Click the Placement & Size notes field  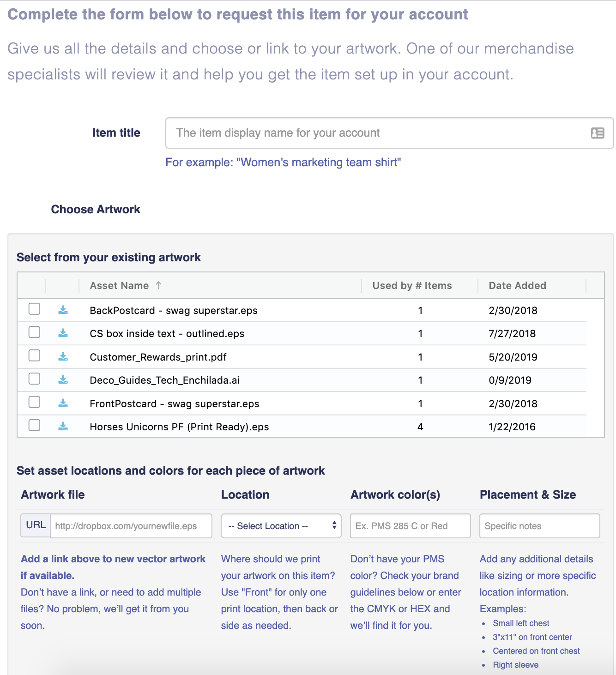[539, 526]
